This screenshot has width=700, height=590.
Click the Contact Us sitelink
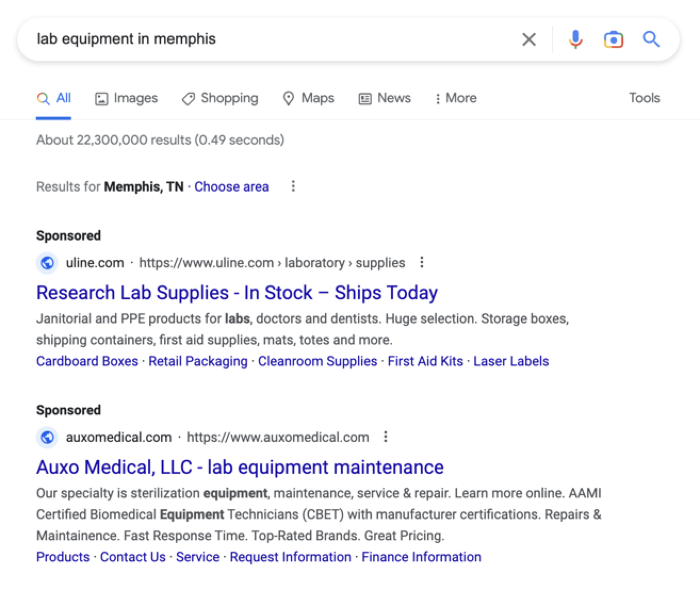(x=133, y=557)
